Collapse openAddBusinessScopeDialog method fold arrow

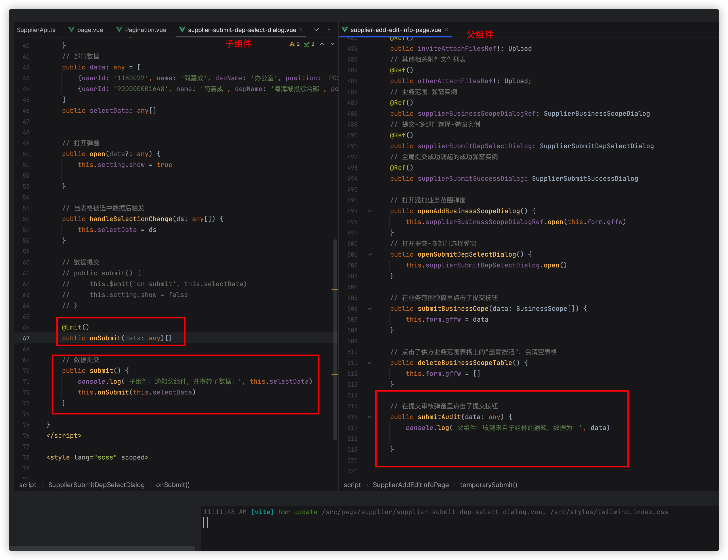tap(369, 211)
